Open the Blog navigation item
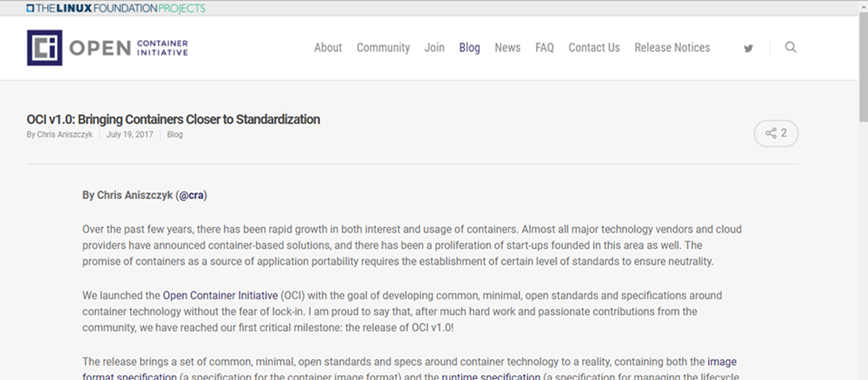The height and width of the screenshot is (380, 868). (x=469, y=48)
